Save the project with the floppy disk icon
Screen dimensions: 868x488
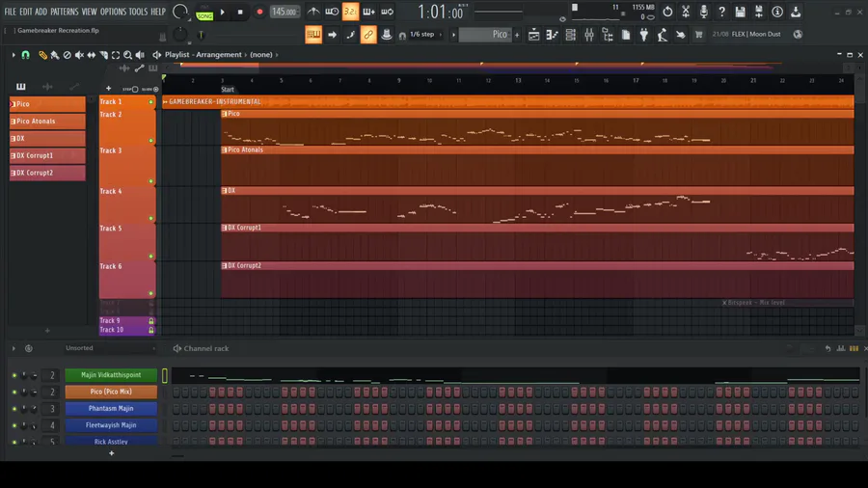point(740,12)
